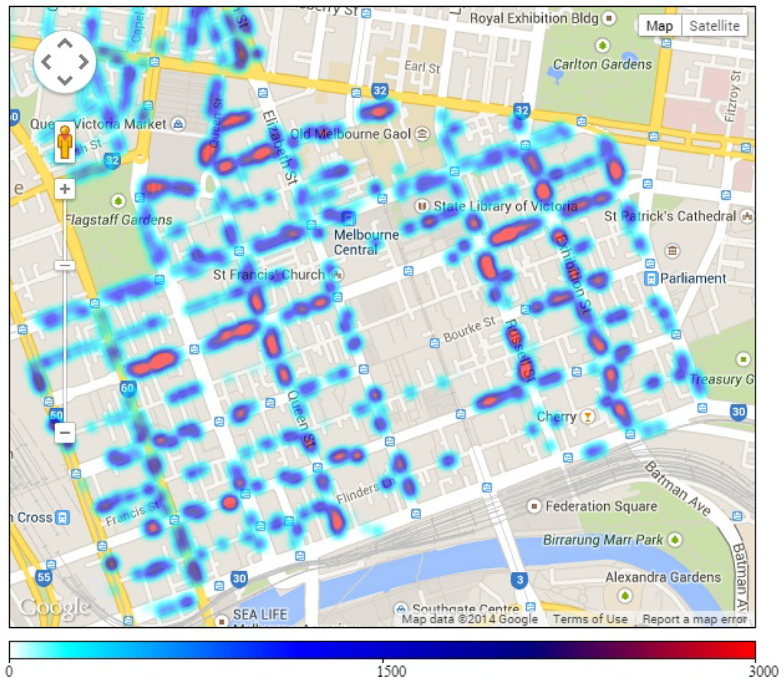The image size is (784, 683).
Task: Pan the map up with the arrow
Action: (x=65, y=44)
